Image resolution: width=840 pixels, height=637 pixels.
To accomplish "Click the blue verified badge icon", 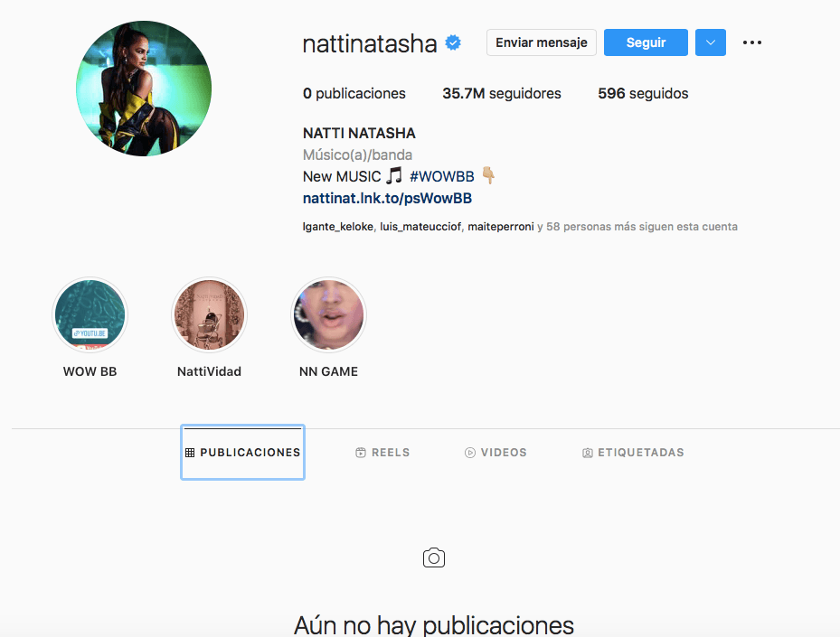I will pyautogui.click(x=453, y=42).
